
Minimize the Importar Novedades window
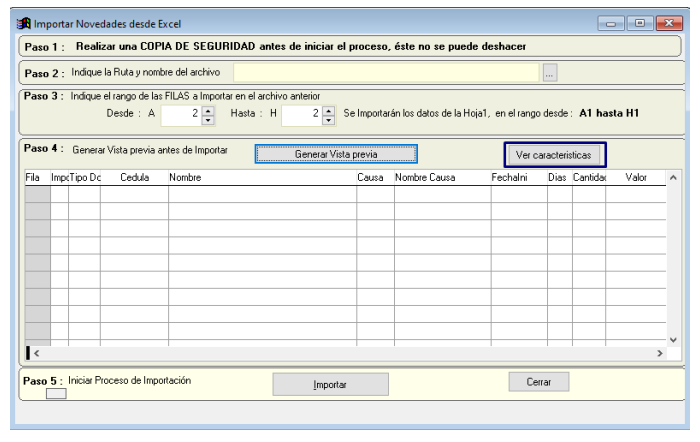611,23
